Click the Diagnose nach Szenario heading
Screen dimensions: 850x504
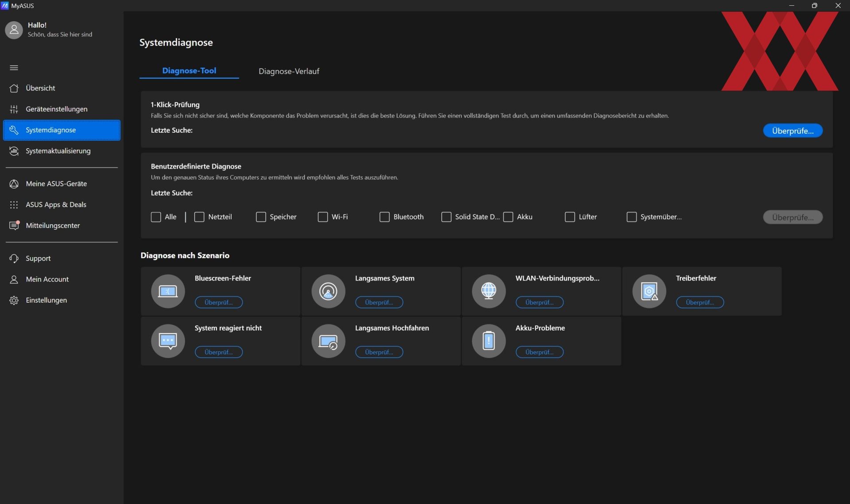(x=185, y=255)
